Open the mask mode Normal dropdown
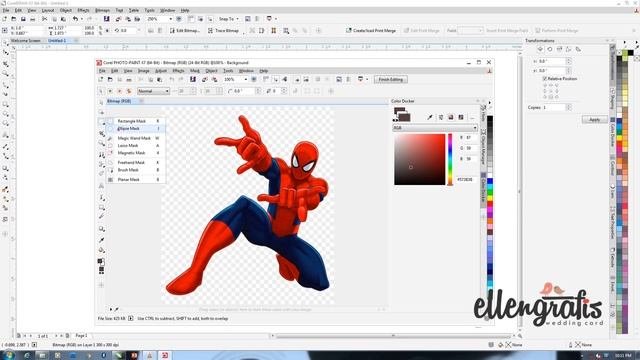640x360 pixels. pos(153,91)
